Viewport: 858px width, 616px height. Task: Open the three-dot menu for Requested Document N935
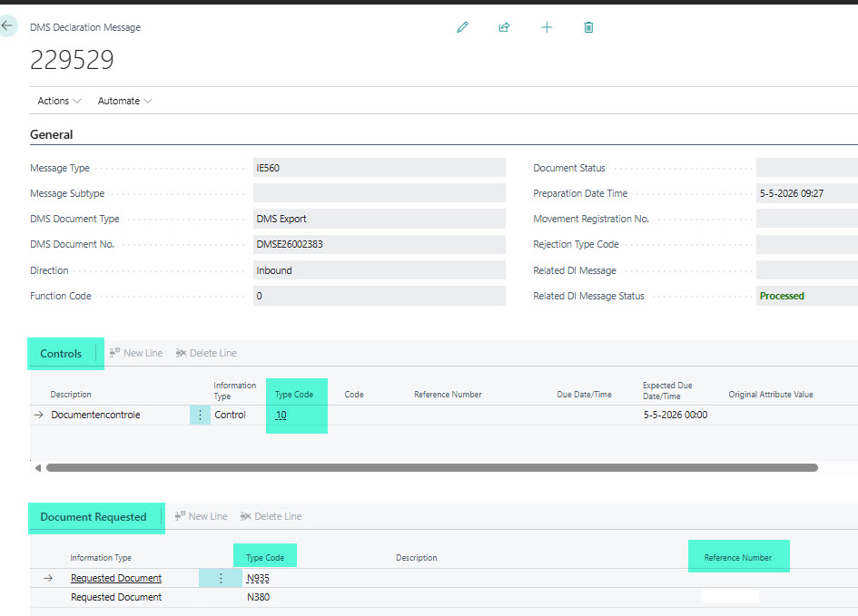click(x=221, y=578)
